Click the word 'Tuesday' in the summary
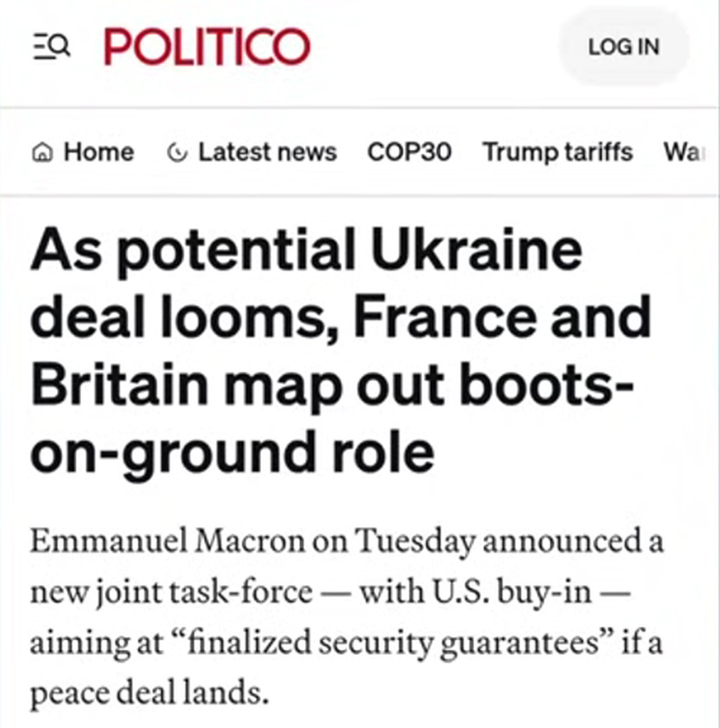Image resolution: width=720 pixels, height=728 pixels. tap(415, 542)
